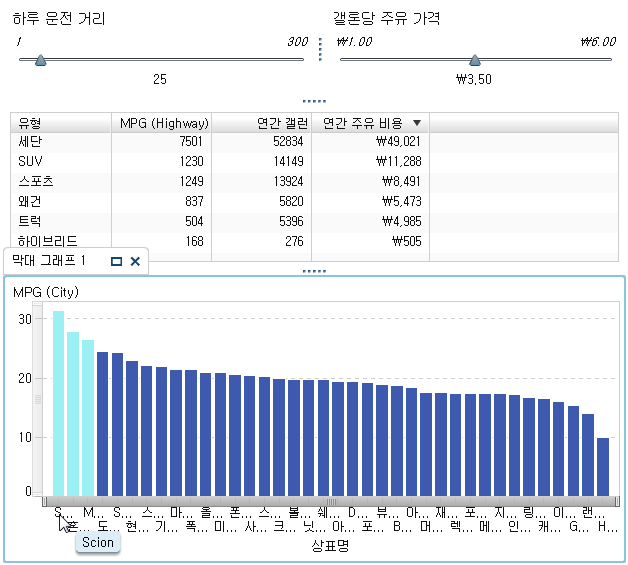Click the sort arrow in 연간 주유 비용 header
The height and width of the screenshot is (565, 628).
click(x=417, y=123)
